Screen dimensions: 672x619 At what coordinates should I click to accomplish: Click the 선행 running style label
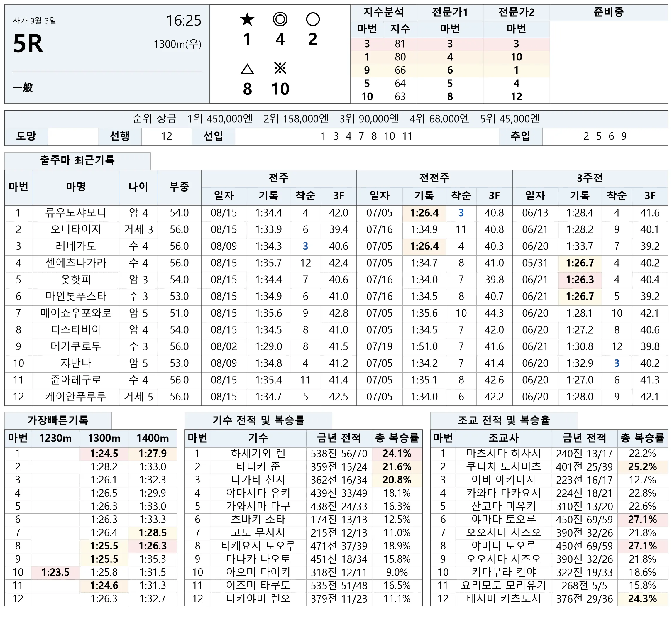120,136
